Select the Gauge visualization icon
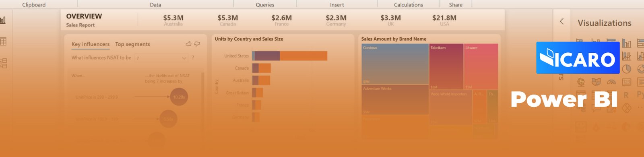 click(611, 82)
